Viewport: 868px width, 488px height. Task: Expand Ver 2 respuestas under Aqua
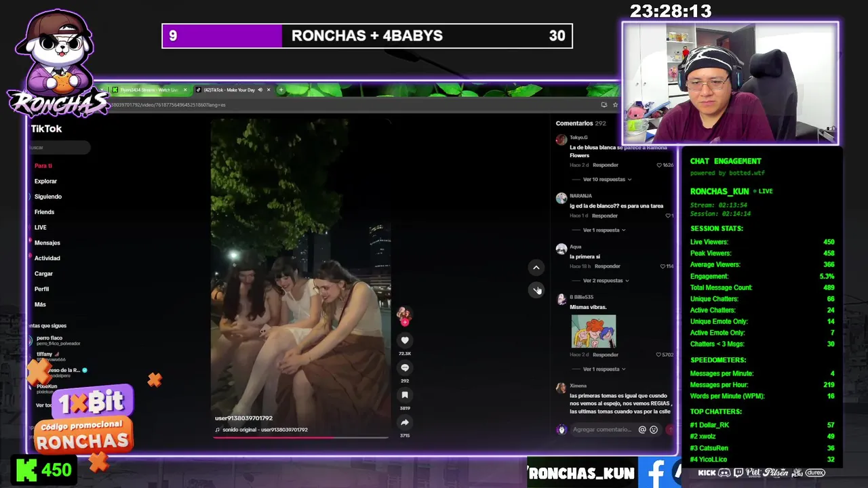click(606, 281)
